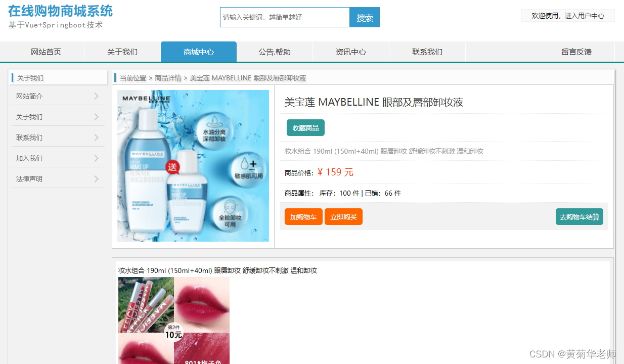Click the 第2件 10元 badge on detail image

click(173, 332)
